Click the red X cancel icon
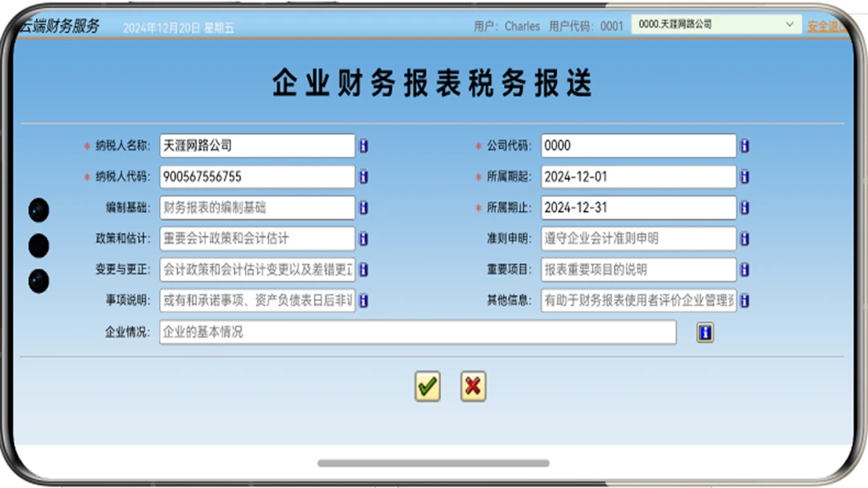Image resolution: width=868 pixels, height=488 pixels. click(x=473, y=386)
